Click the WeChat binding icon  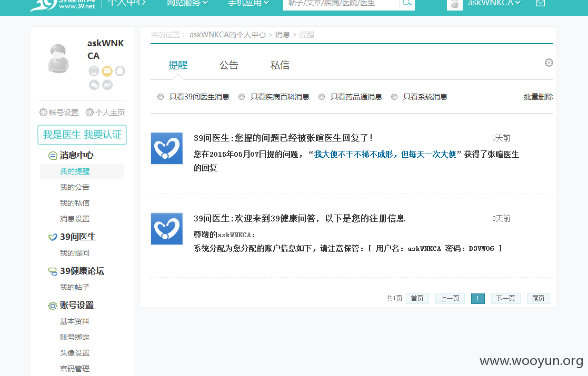[94, 85]
